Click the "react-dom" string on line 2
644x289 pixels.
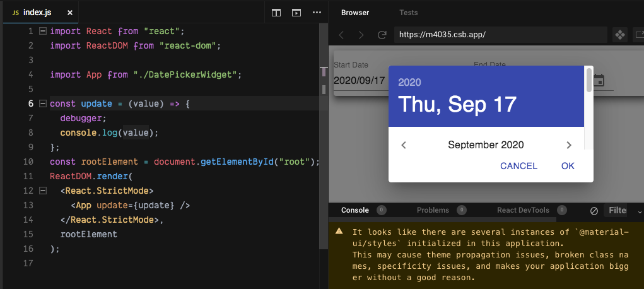click(187, 45)
